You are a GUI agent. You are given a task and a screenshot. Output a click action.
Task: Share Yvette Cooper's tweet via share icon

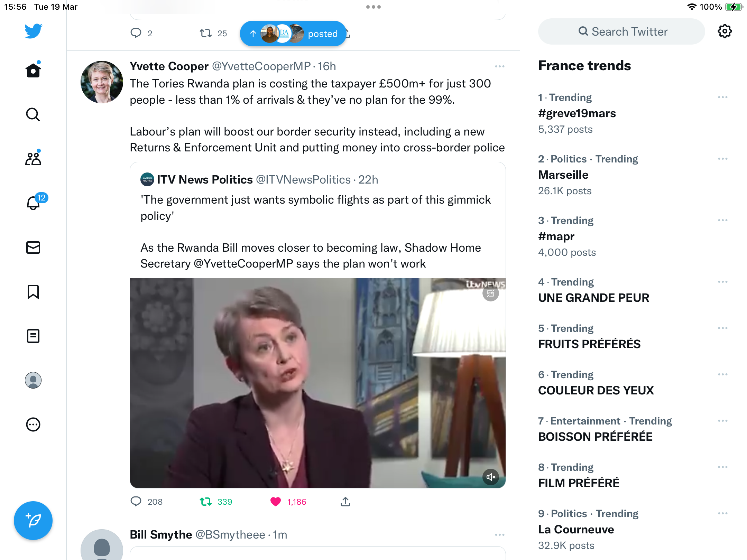point(345,502)
